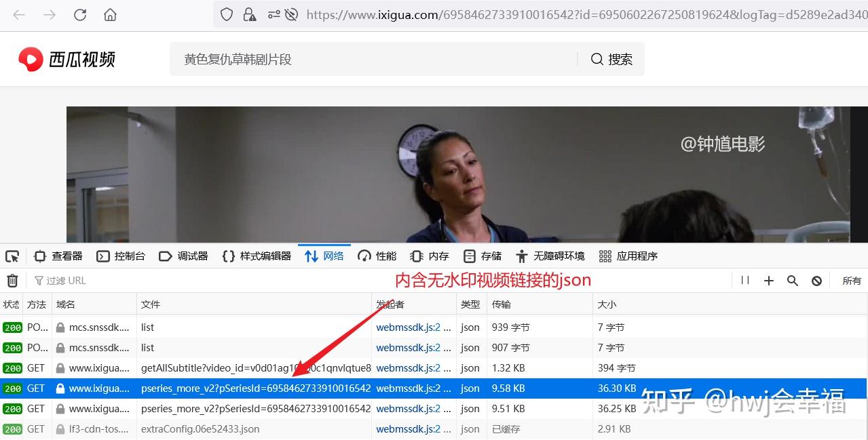Select the element picker tool in DevTools

click(x=12, y=256)
